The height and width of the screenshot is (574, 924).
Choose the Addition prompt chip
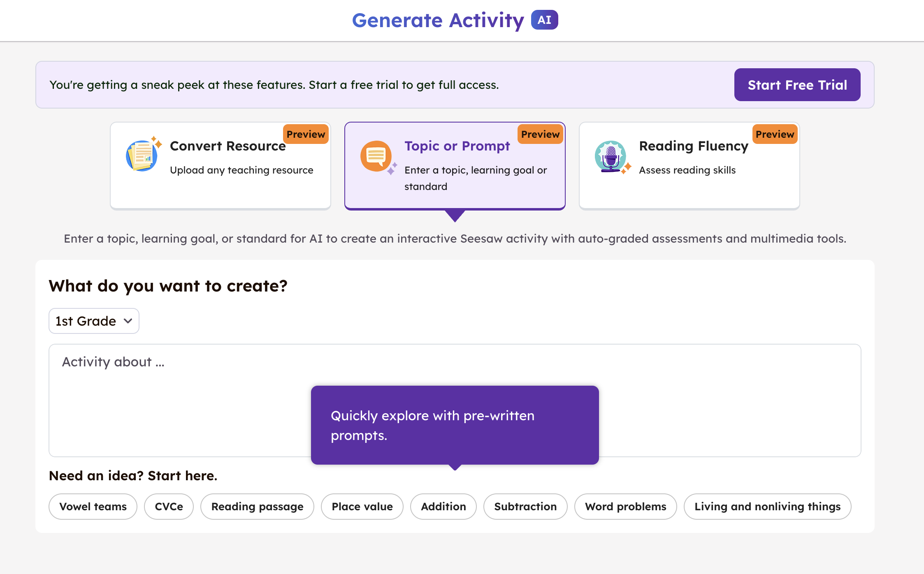(443, 507)
